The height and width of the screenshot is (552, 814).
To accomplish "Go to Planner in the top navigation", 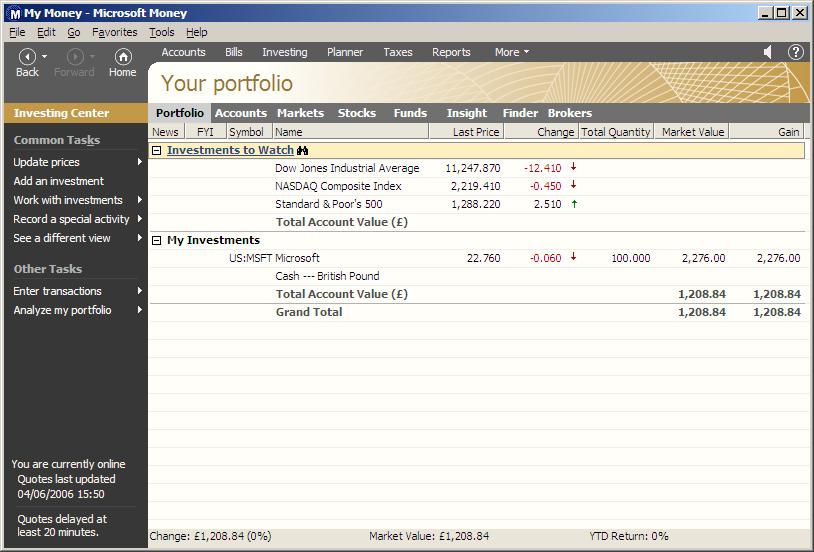I will point(345,52).
